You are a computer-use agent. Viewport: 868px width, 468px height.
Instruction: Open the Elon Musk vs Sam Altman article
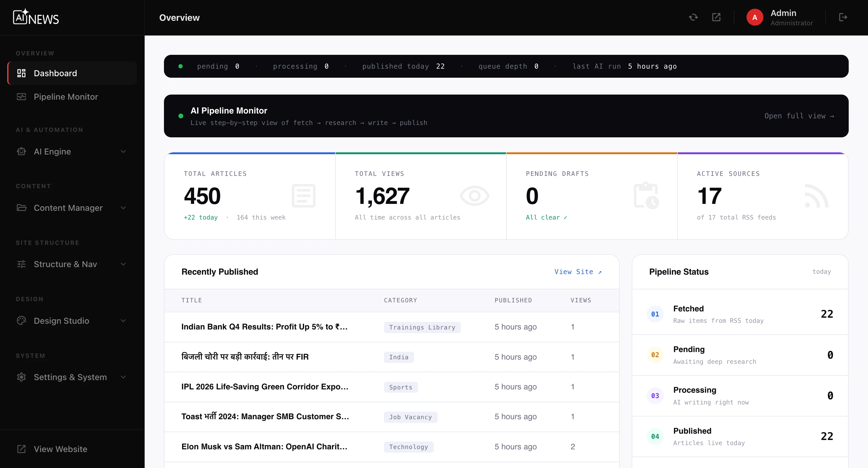click(x=264, y=446)
